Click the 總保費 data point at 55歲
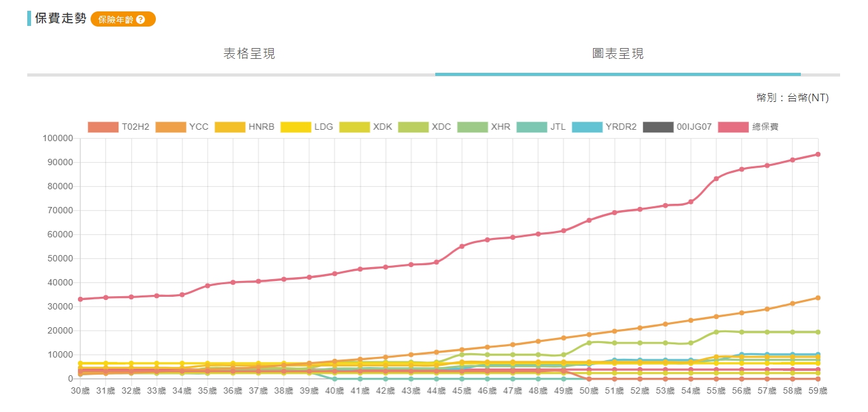The height and width of the screenshot is (412, 868). 716,178
